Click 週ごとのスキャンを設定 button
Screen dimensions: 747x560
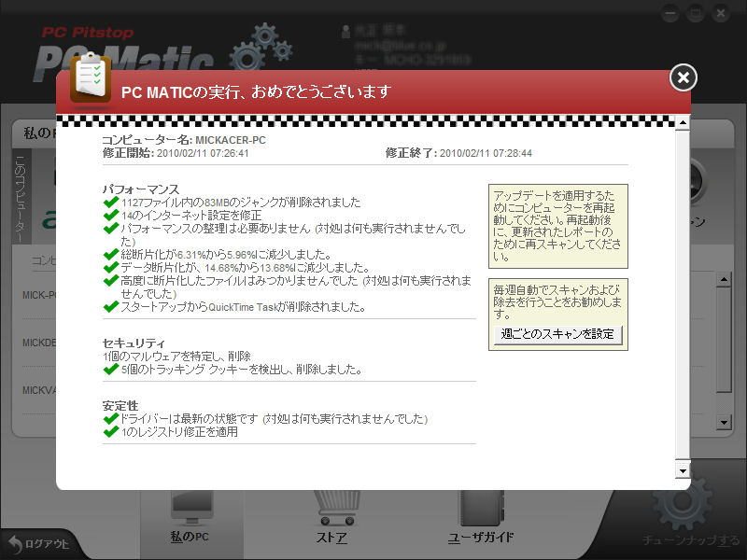point(557,333)
